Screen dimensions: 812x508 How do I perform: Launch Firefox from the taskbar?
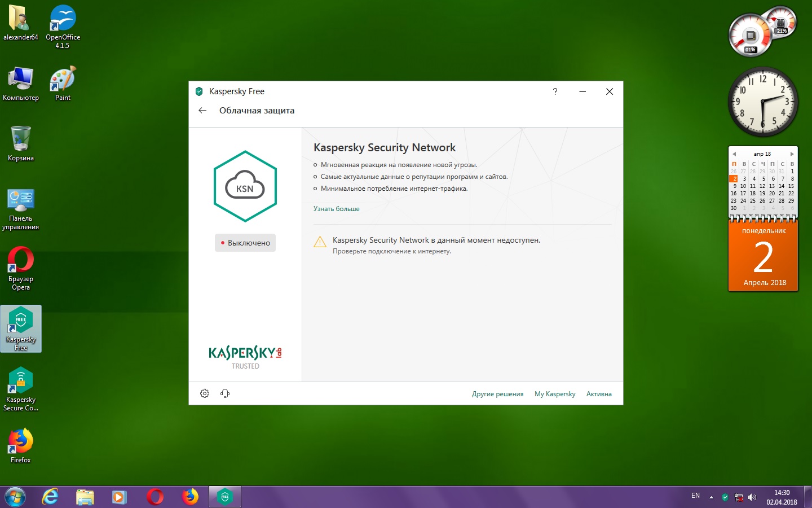pyautogui.click(x=190, y=497)
